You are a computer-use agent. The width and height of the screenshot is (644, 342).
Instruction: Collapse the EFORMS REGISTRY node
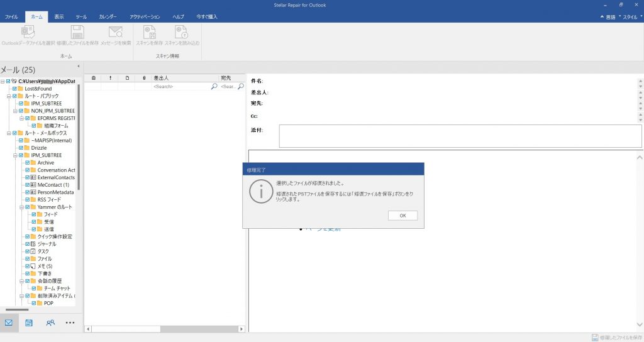(22, 118)
